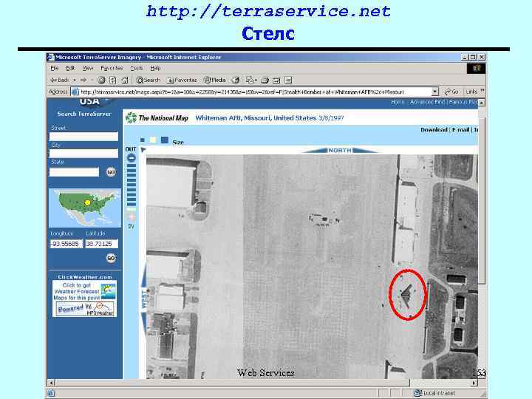
Task: Open the Favorites pane from the toolbar
Action: point(182,80)
